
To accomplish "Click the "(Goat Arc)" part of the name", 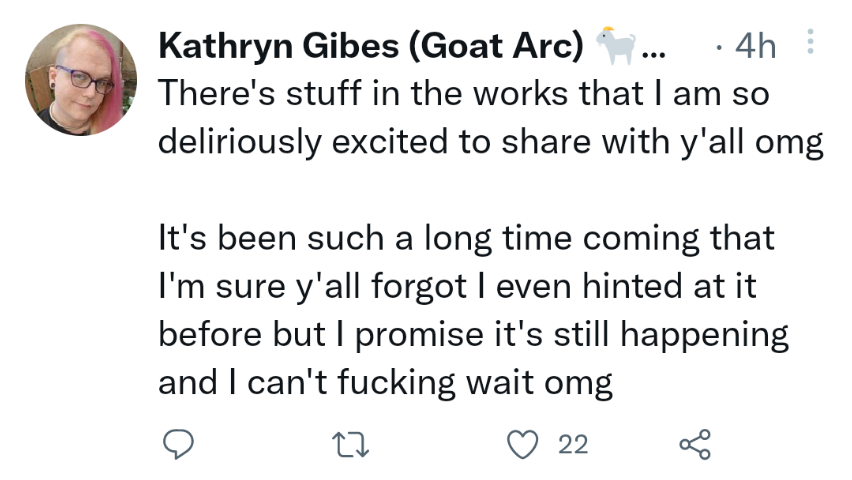I will point(495,46).
